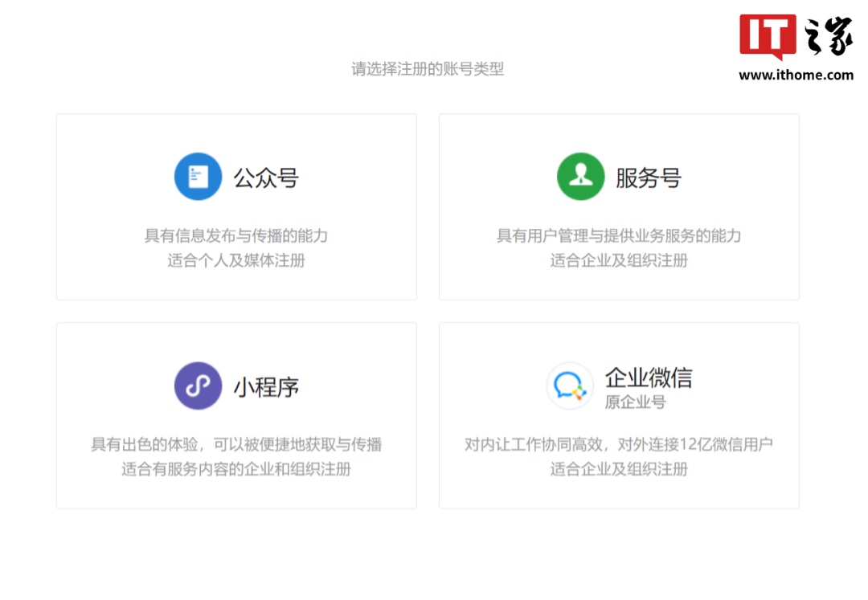This screenshot has height=600, width=868.
Task: Select the 企业微信 account type title
Action: click(649, 378)
